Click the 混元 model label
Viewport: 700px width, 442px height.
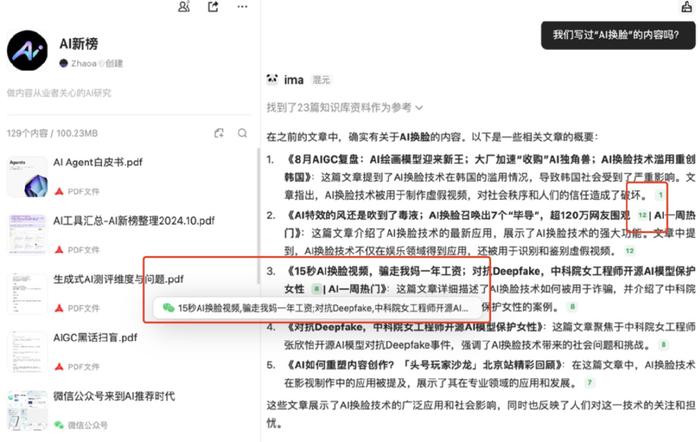point(321,80)
